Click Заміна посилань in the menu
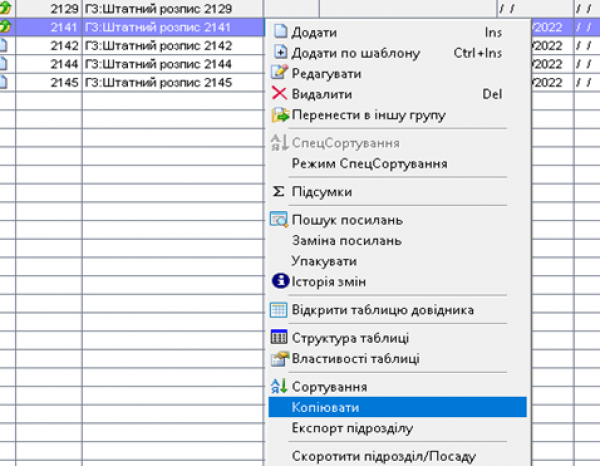Image resolution: width=600 pixels, height=466 pixels. point(346,240)
